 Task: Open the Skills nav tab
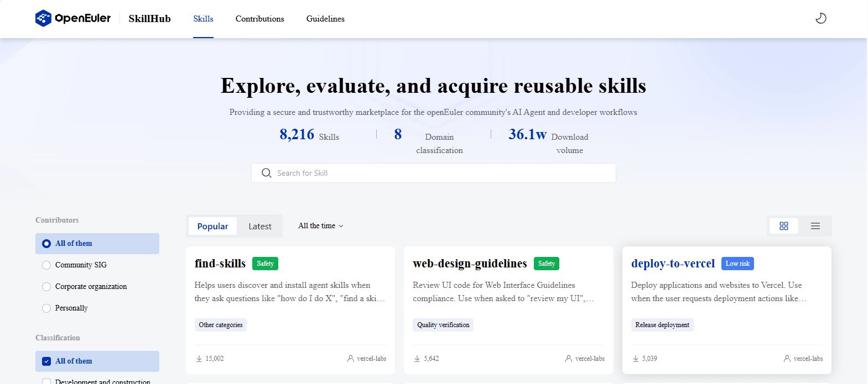[x=203, y=19]
